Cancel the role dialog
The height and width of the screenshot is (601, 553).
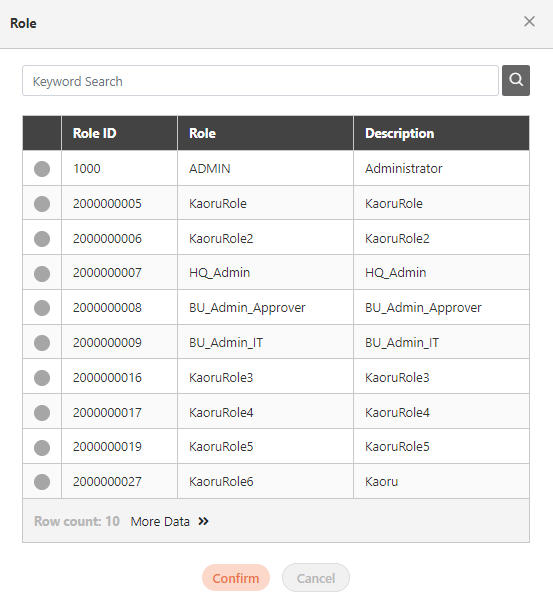(316, 578)
